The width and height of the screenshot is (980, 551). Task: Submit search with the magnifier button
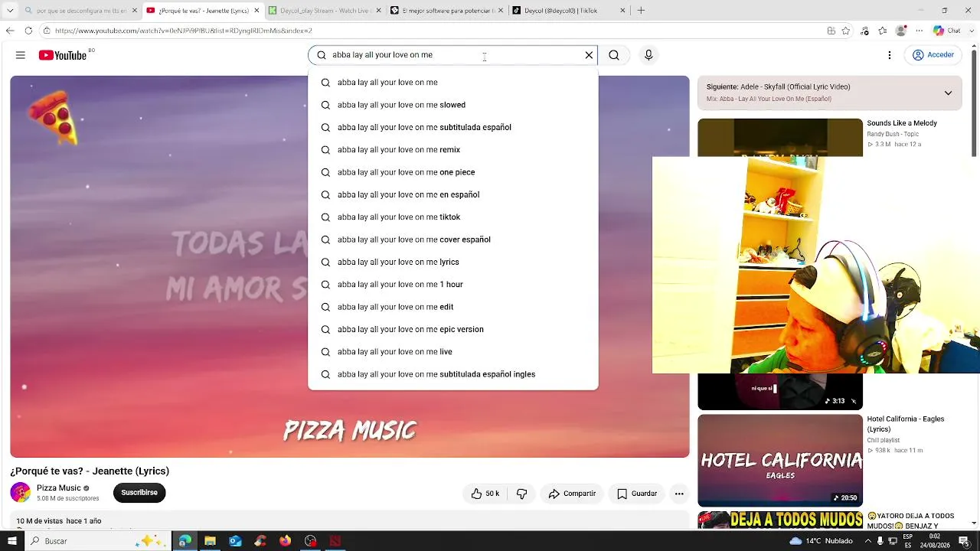614,55
